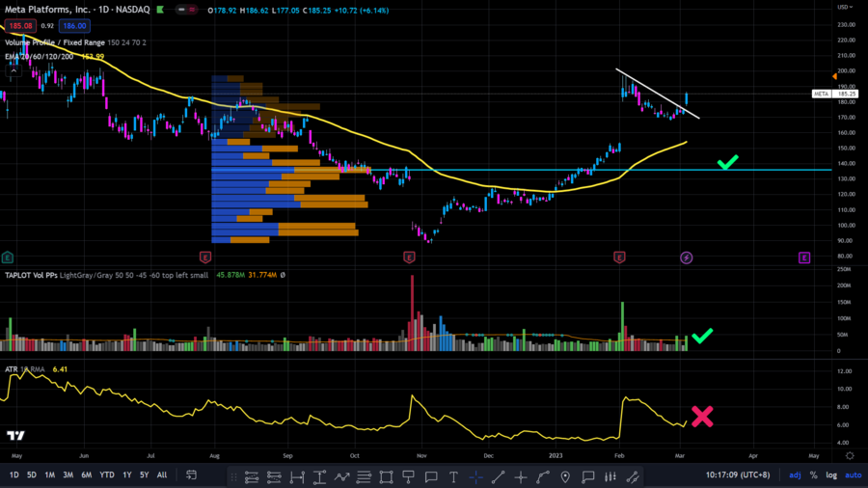Click the purple lightning event marker
868x488 pixels.
(686, 258)
